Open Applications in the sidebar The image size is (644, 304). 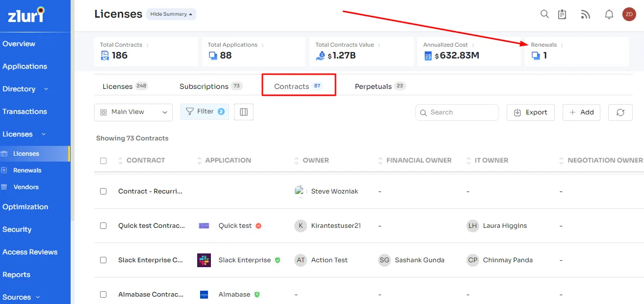[x=25, y=66]
